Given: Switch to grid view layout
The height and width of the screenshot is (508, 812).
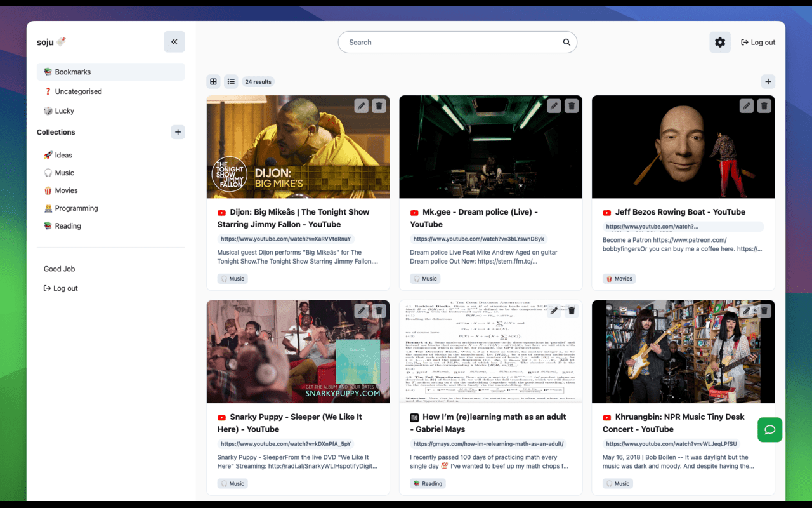Looking at the screenshot, I should coord(213,81).
